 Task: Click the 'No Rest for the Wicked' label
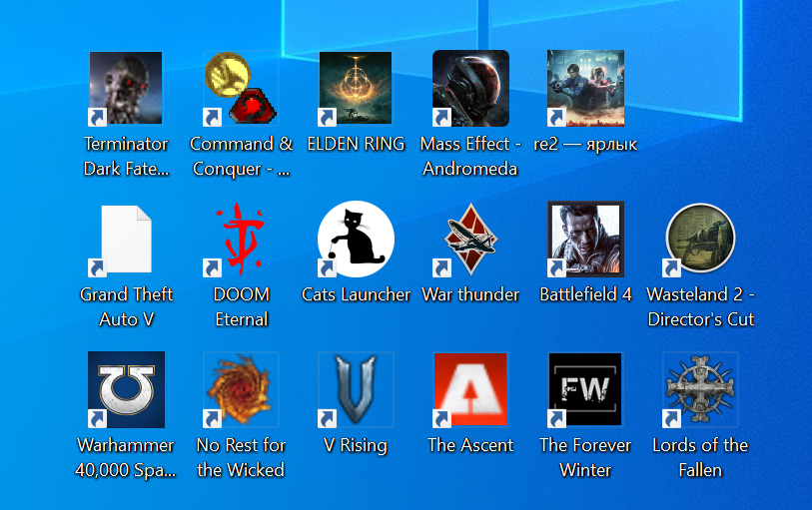241,458
